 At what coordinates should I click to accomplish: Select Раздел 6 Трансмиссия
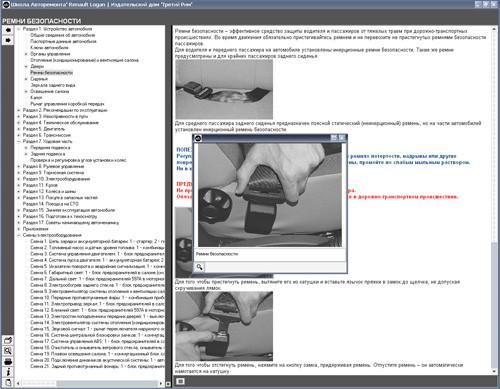click(x=47, y=135)
